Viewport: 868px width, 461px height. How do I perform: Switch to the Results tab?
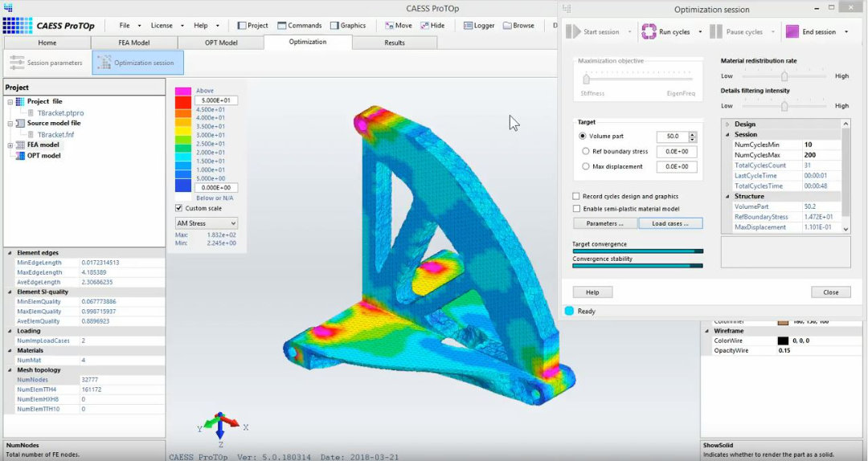(394, 43)
